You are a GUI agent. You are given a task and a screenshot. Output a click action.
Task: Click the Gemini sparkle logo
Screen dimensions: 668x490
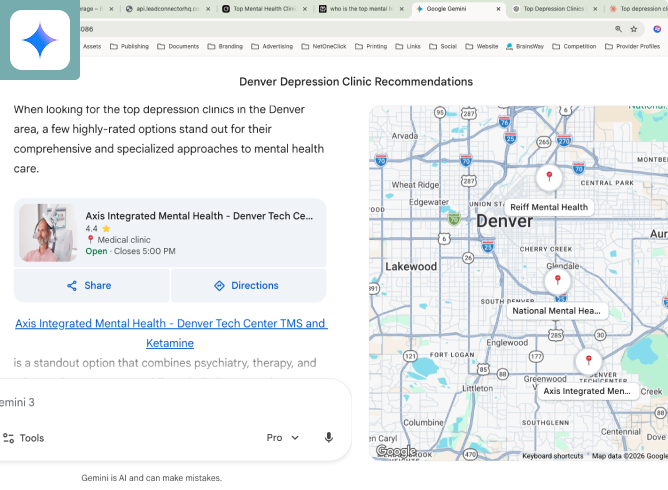coord(40,40)
